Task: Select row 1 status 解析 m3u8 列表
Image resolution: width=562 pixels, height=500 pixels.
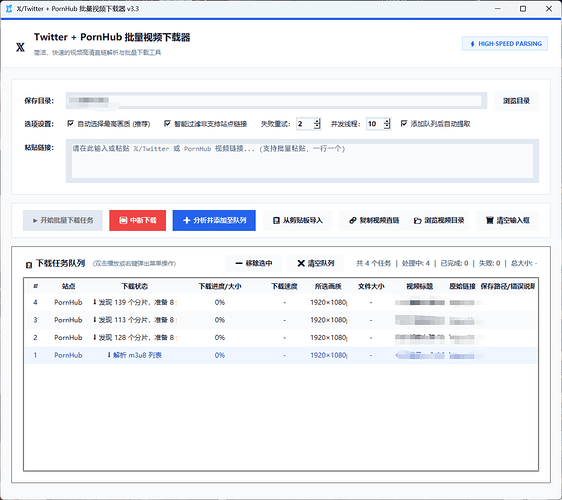Action: click(135, 355)
